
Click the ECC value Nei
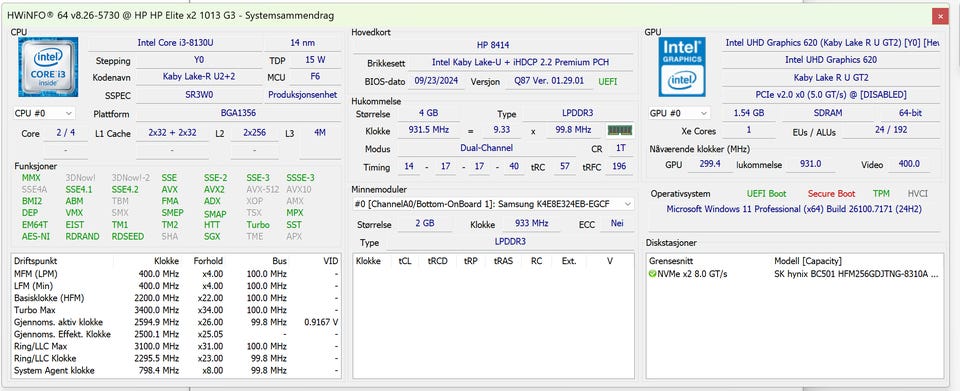617,224
